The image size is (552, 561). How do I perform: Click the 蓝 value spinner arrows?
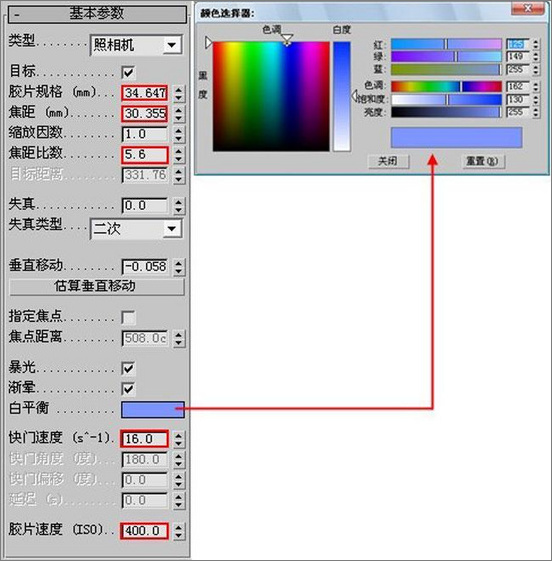pyautogui.click(x=536, y=69)
